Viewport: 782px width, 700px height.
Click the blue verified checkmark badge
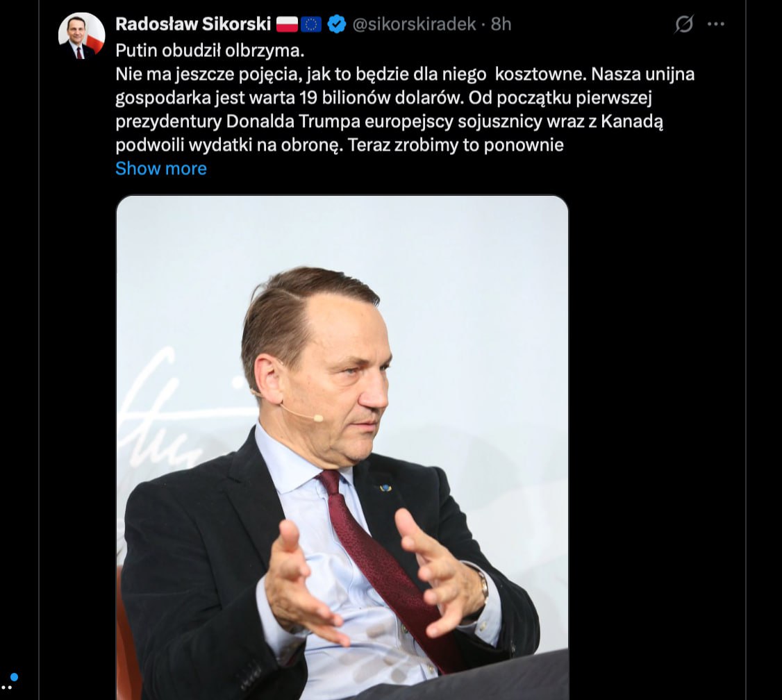[337, 24]
